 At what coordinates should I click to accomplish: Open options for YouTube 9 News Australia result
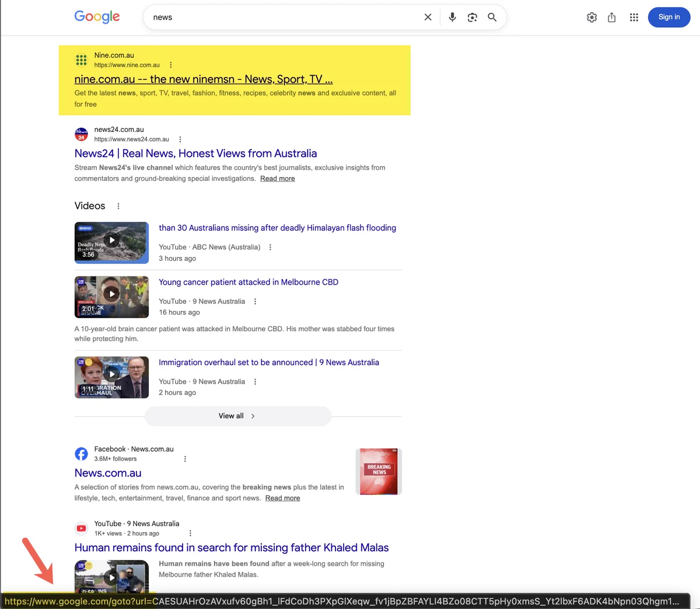(190, 534)
